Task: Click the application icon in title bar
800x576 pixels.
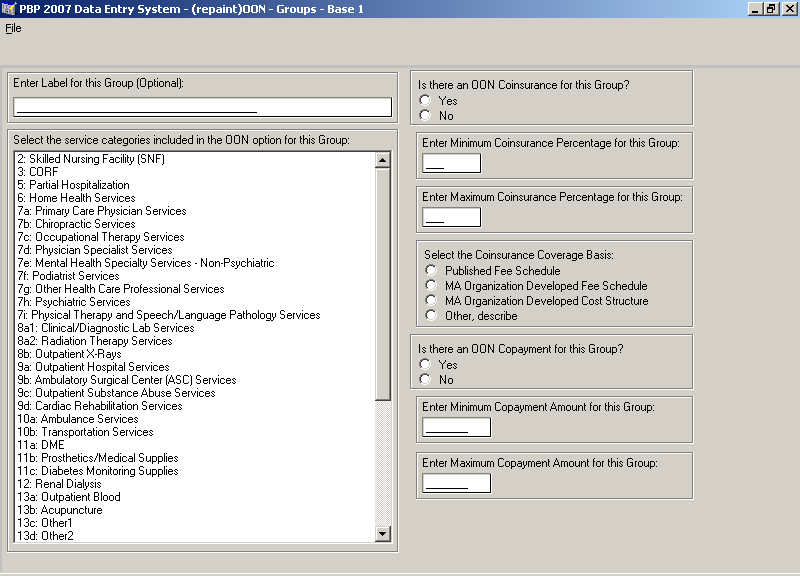Action: pyautogui.click(x=9, y=9)
